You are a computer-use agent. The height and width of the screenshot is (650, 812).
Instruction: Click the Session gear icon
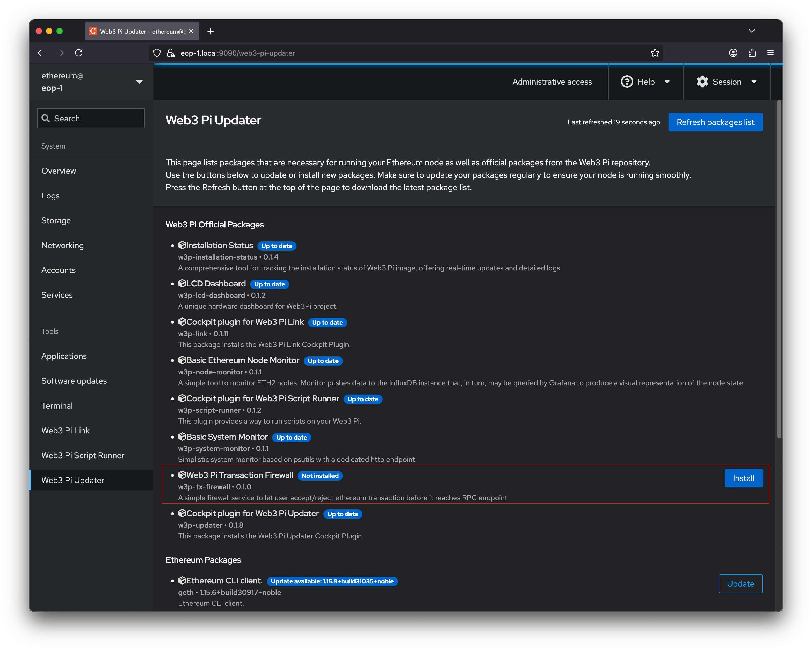pos(702,82)
